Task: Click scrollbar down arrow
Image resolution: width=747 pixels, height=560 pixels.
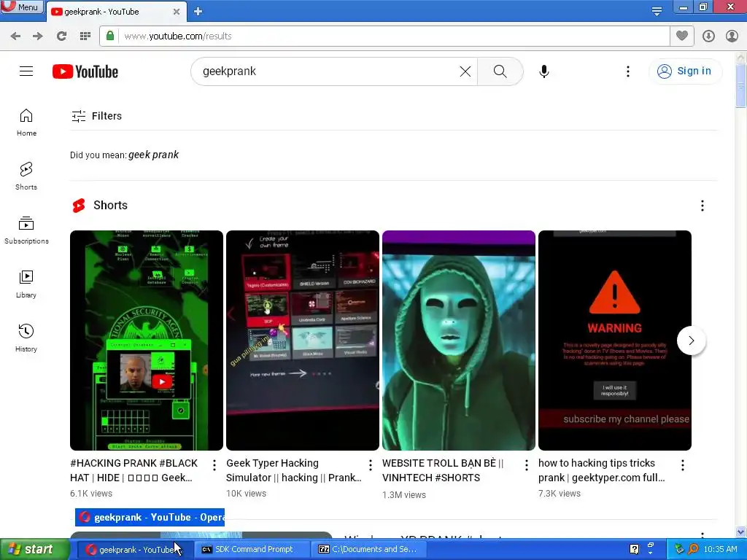Action: click(741, 532)
